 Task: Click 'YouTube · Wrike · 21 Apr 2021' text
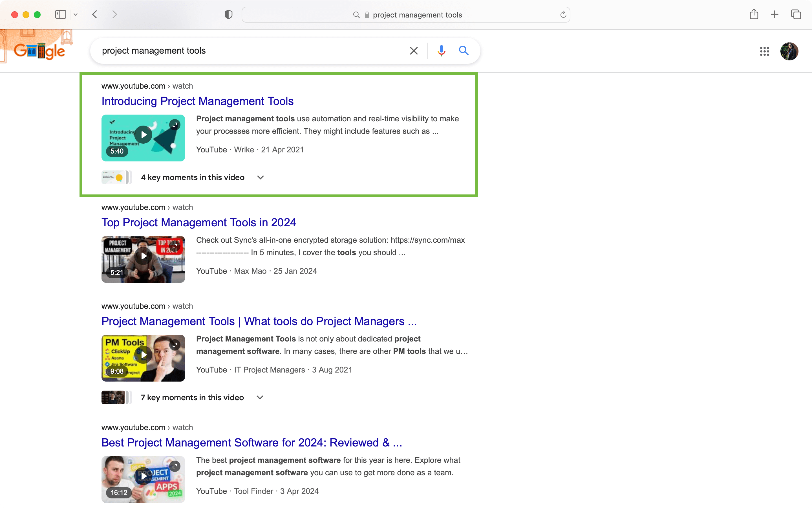point(250,150)
